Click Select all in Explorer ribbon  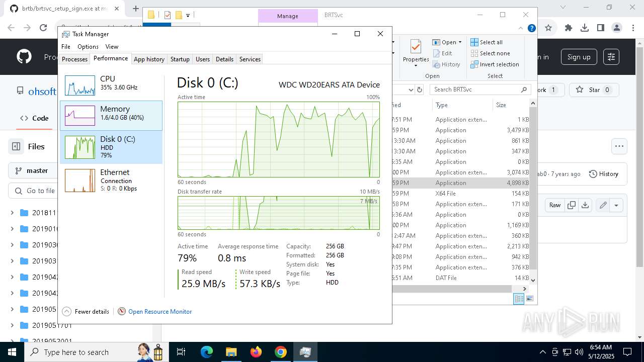[487, 42]
